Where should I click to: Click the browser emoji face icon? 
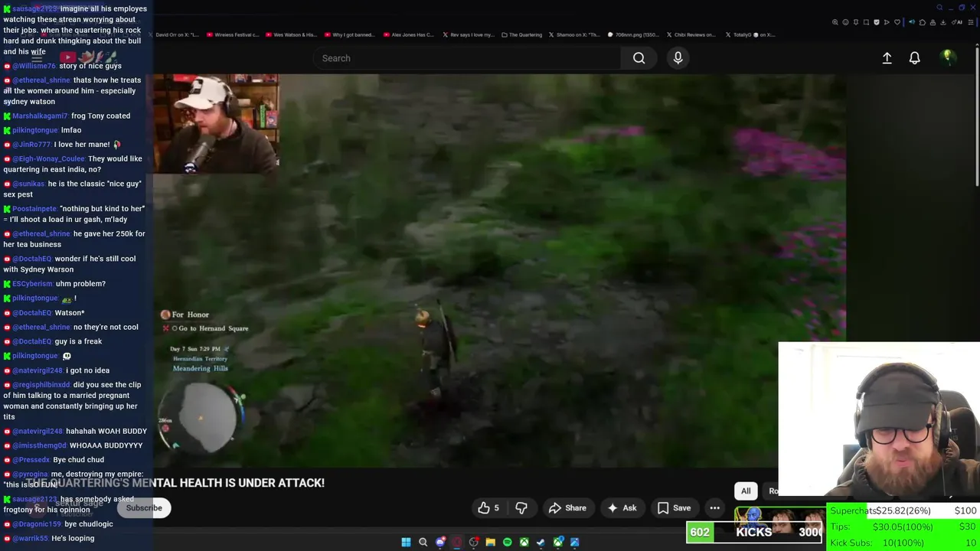click(845, 22)
